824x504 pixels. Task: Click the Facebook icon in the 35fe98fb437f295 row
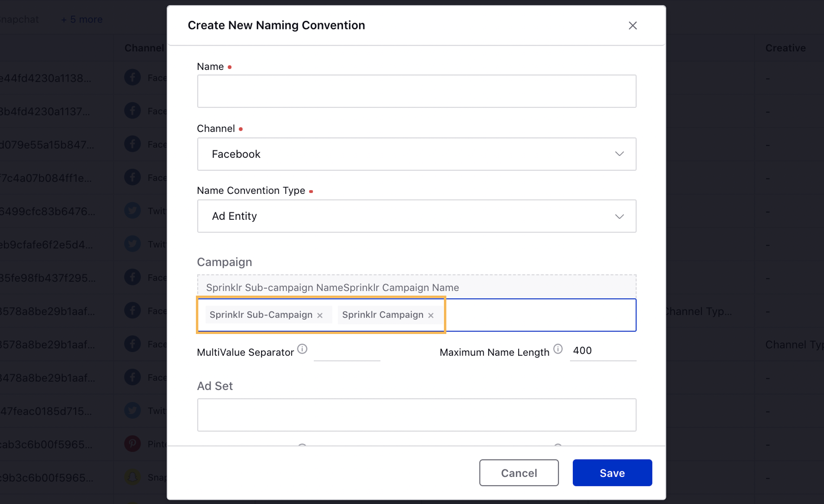pos(132,277)
